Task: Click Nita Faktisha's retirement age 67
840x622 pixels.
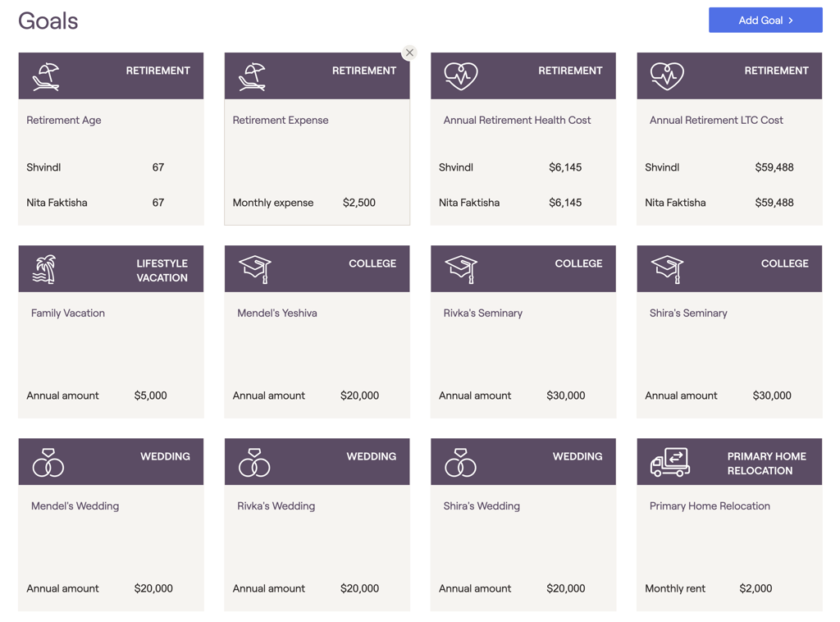Action: 158,203
